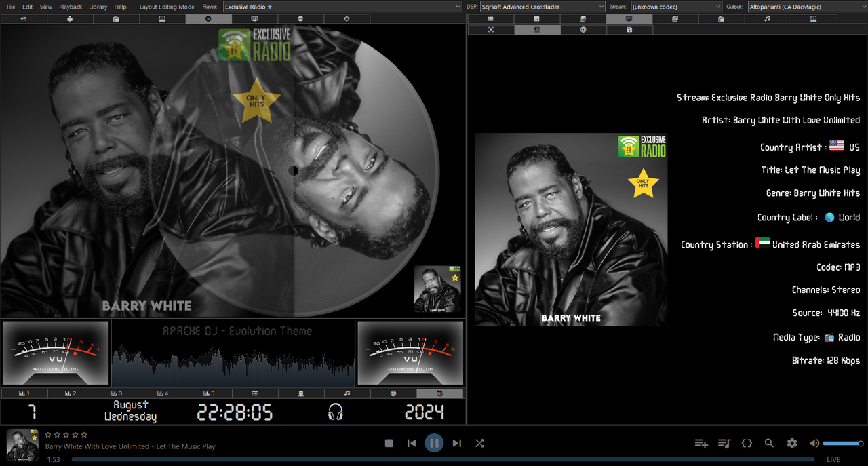Expand the Stream dropdown showing unknown codec
The height and width of the screenshot is (466, 868).
click(x=676, y=7)
